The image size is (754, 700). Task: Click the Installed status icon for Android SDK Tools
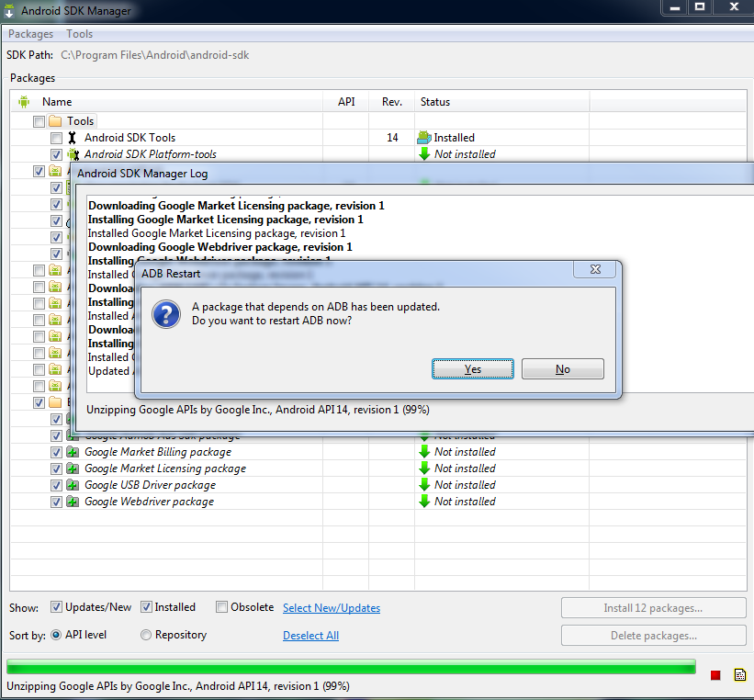coord(424,138)
